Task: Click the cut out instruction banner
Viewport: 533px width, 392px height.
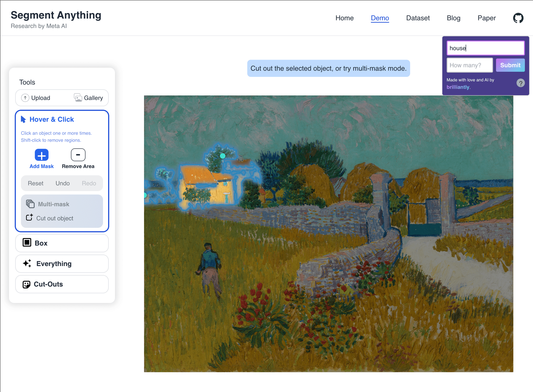Action: (x=328, y=68)
